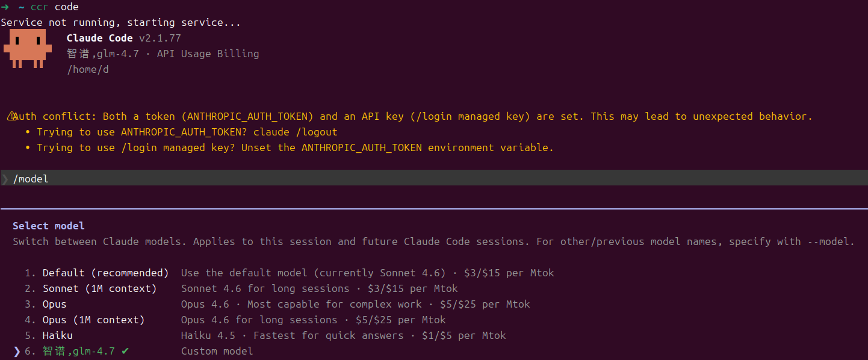Click the /home/d working directory path
The image size is (868, 360).
tap(88, 69)
